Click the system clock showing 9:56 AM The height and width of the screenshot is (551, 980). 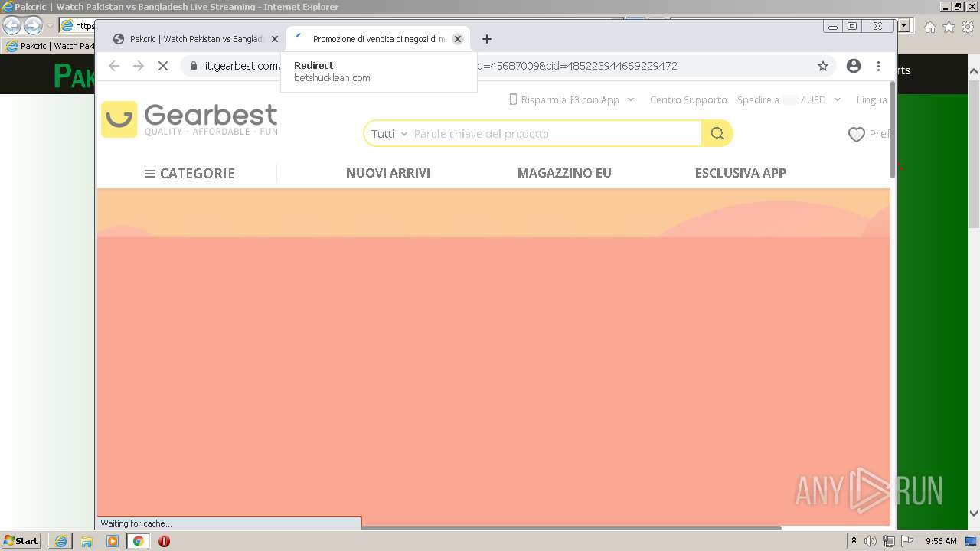tap(941, 541)
